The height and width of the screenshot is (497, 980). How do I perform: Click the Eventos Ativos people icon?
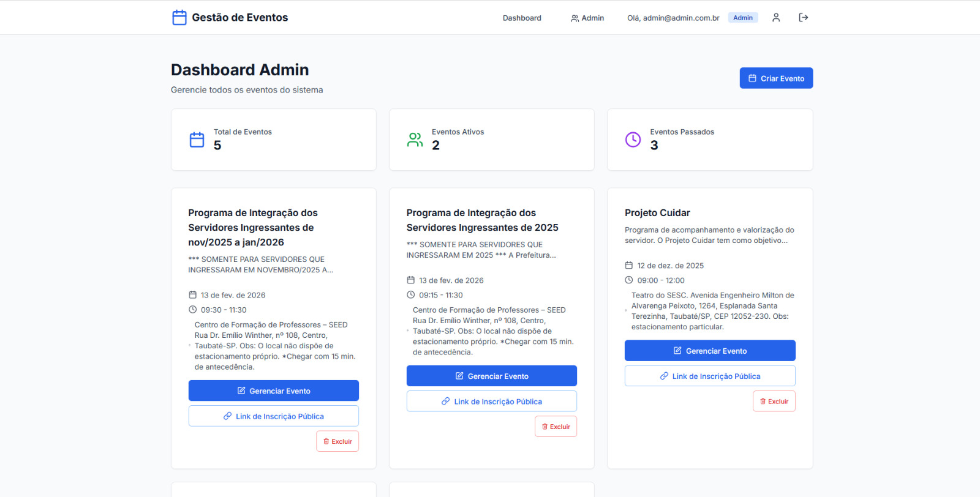coord(415,140)
